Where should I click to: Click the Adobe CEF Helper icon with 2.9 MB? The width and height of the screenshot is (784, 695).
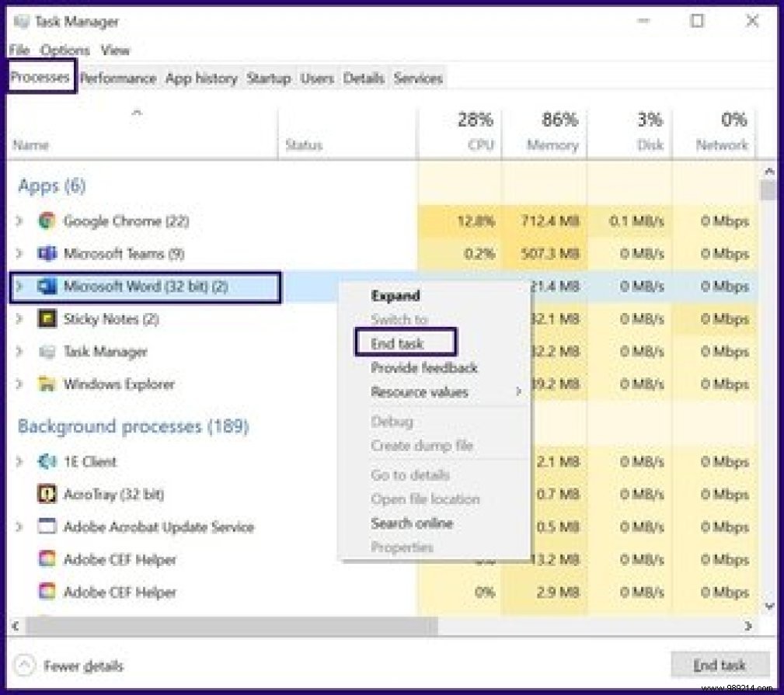pyautogui.click(x=47, y=592)
